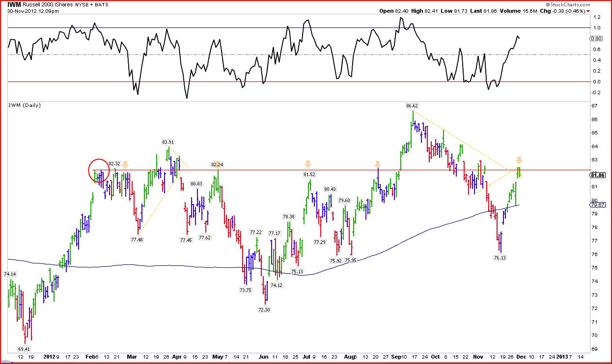Click the Chg -0.38 (-0.46%) value
The height and width of the screenshot is (364, 612).
563,10
